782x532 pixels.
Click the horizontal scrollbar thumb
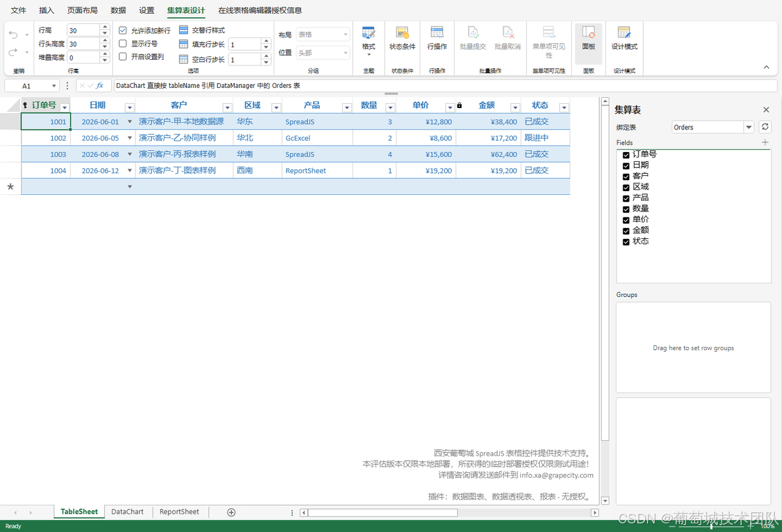[382, 512]
